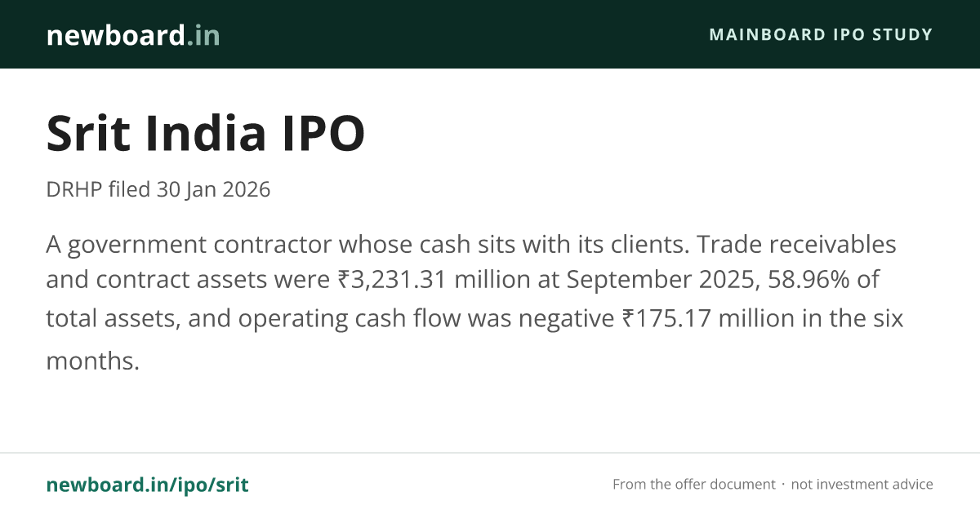Click the dot separator in footer note
Viewport: 980px width, 514px height.
(783, 485)
